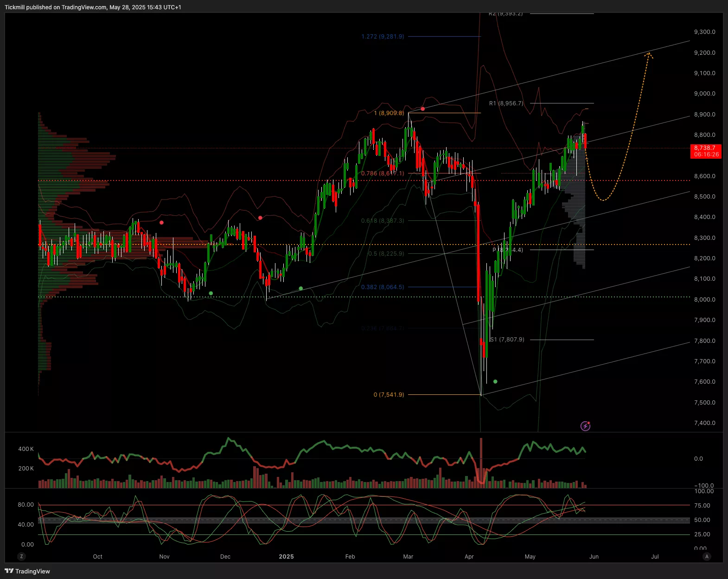
Task: Toggle the Z button on the time axis
Action: 21,556
